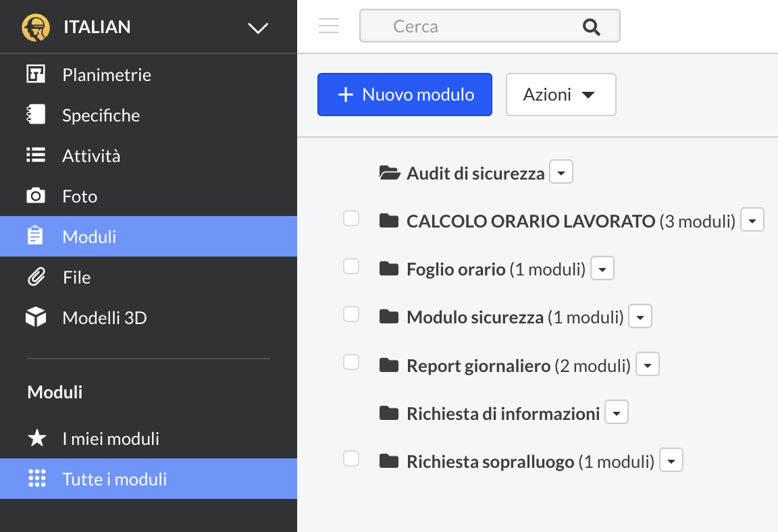Click the Foglio orario folder icon
The height and width of the screenshot is (532, 778).
click(389, 269)
